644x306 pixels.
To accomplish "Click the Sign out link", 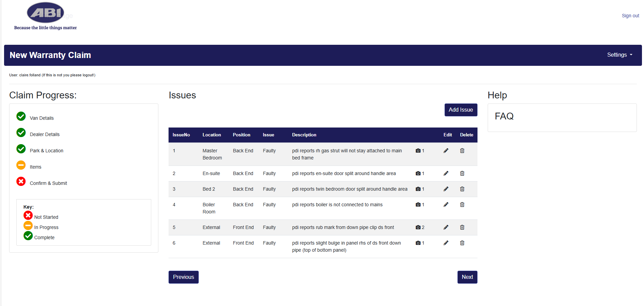I will (630, 16).
